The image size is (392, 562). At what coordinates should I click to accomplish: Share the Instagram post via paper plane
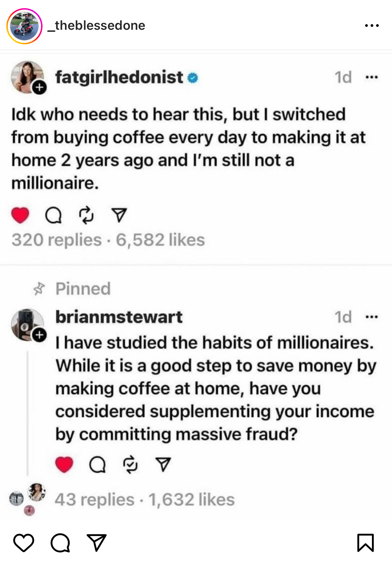[96, 543]
